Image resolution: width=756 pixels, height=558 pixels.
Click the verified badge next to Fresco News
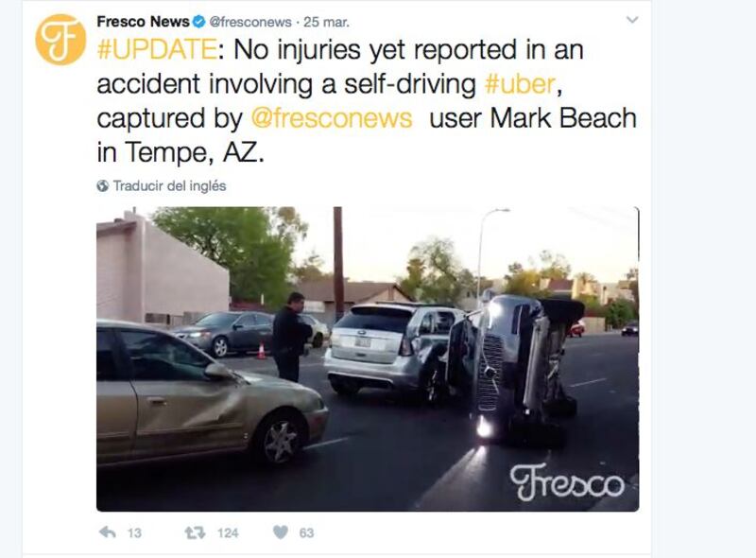198,22
